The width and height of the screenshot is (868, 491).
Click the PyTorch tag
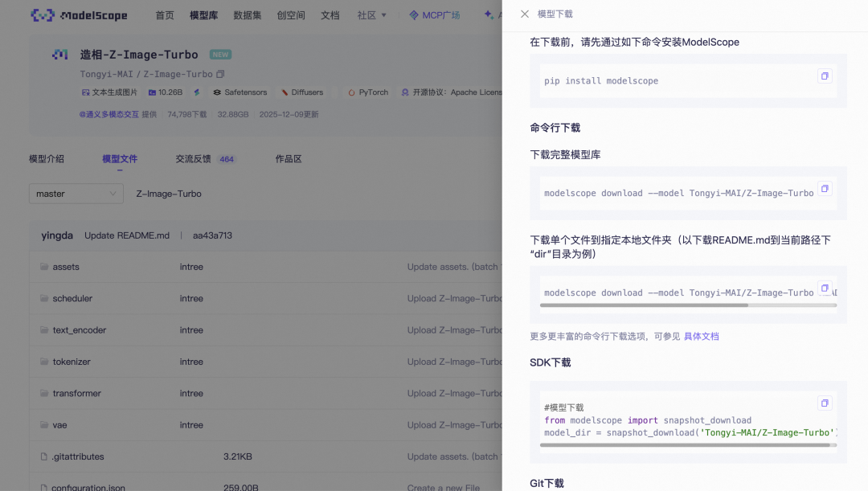click(368, 92)
